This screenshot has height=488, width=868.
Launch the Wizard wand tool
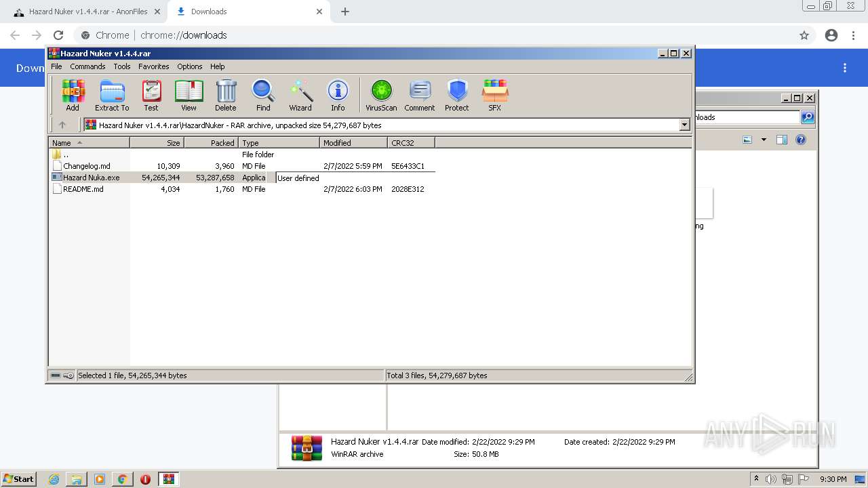(300, 95)
